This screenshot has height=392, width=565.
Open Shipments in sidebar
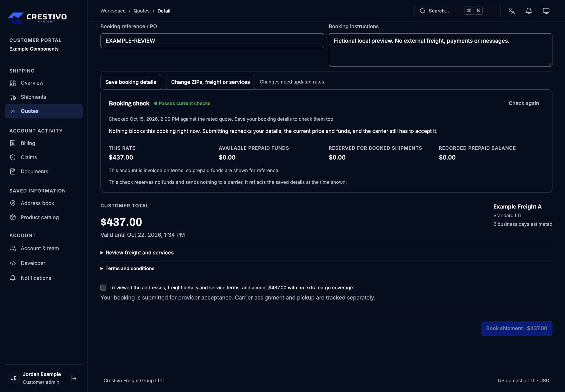click(x=44, y=97)
